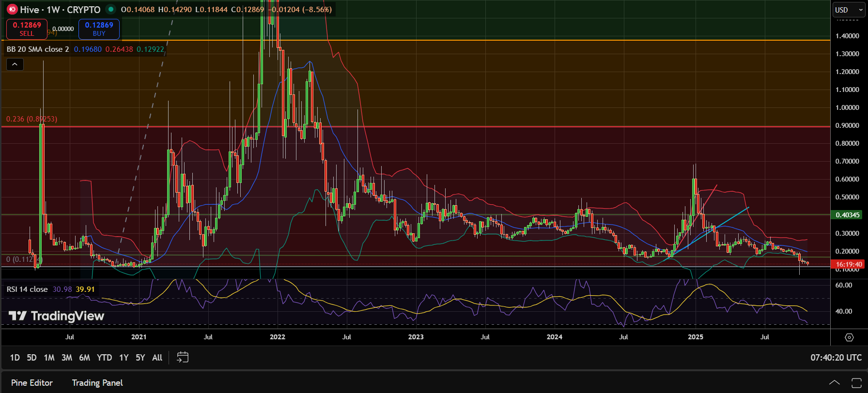Click the green market status dot
This screenshot has width=868, height=393.
(x=111, y=9)
